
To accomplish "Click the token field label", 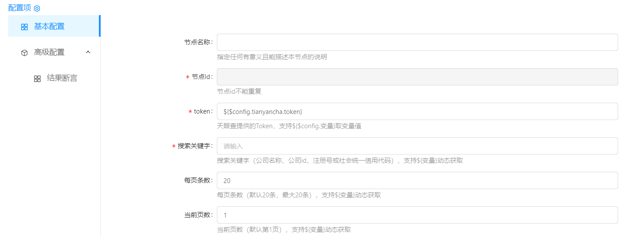I will [203, 111].
